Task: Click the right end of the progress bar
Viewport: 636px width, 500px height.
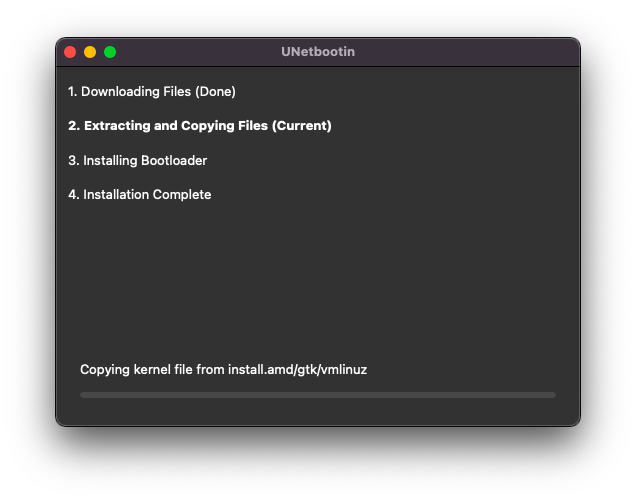Action: click(x=548, y=395)
